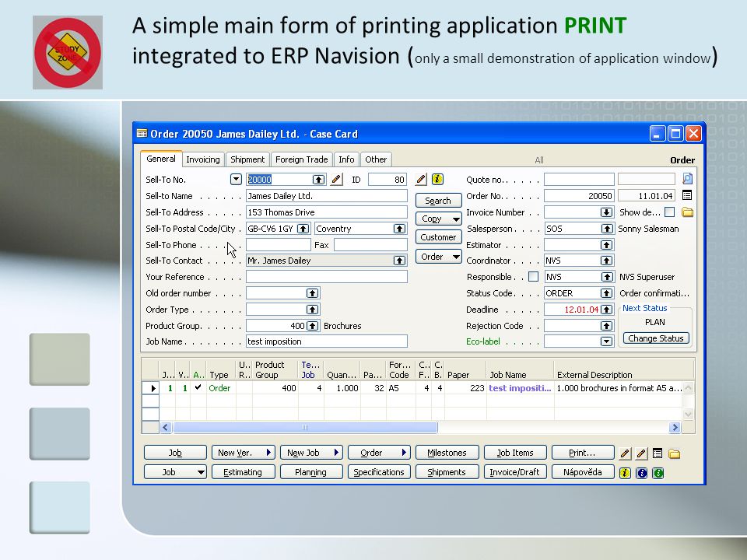Screen dimensions: 747x560
Task: Open the yellow info icon next to ID
Action: pyautogui.click(x=437, y=180)
